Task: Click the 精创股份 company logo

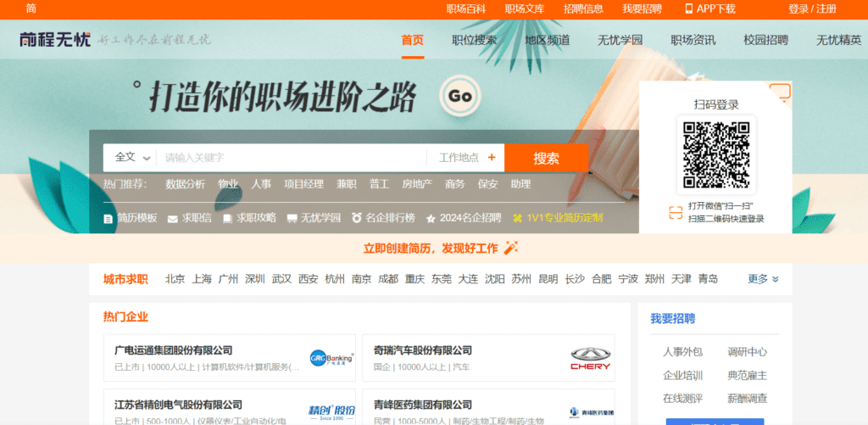Action: pyautogui.click(x=331, y=412)
